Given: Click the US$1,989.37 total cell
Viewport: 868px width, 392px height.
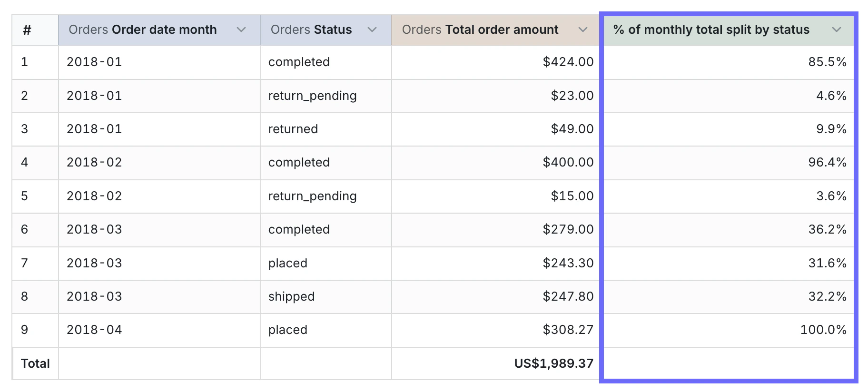Looking at the screenshot, I should click(x=553, y=363).
